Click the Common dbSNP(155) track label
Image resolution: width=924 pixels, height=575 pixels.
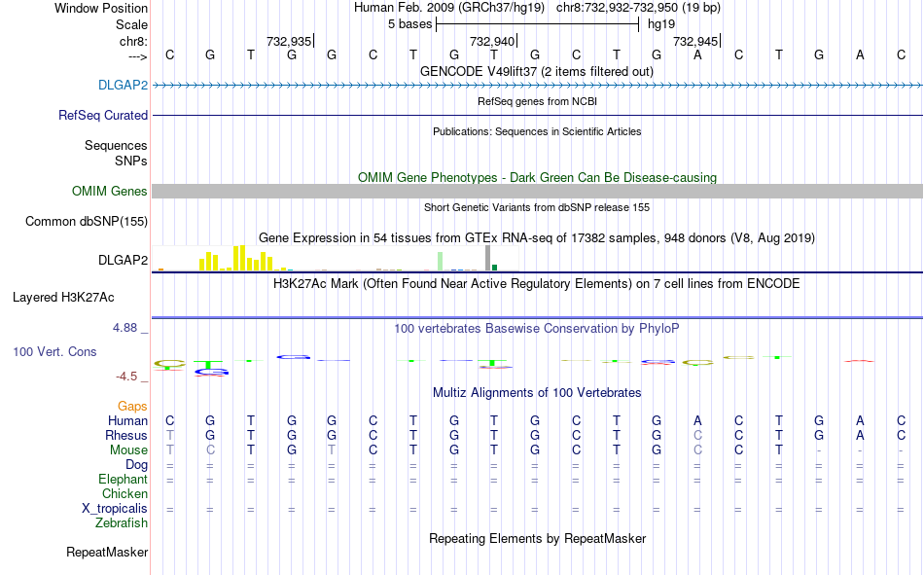click(86, 221)
